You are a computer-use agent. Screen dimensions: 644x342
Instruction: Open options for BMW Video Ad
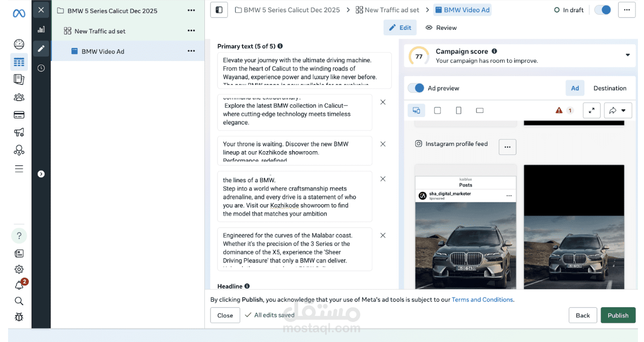[191, 51]
